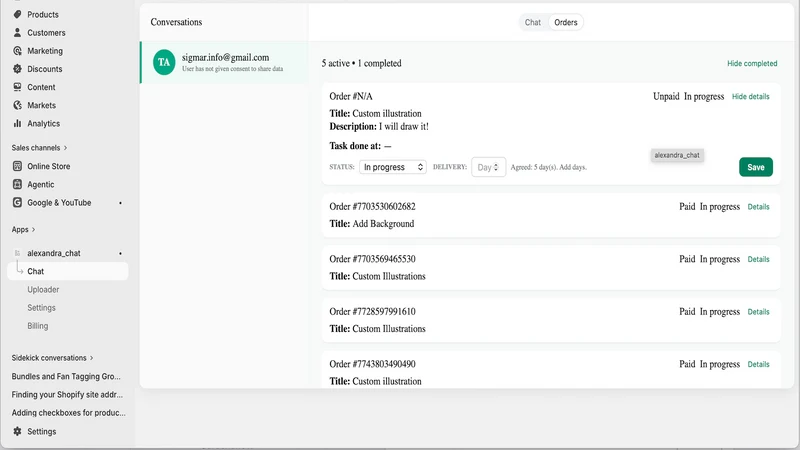Screen dimensions: 800x450
Task: Click the Add Background title text
Action: pyautogui.click(x=383, y=224)
